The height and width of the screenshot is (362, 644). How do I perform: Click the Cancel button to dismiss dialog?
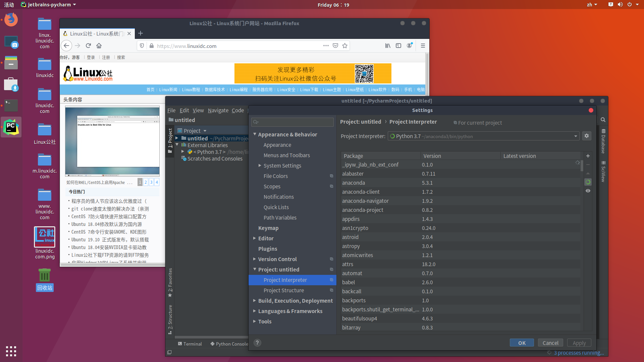(549, 343)
